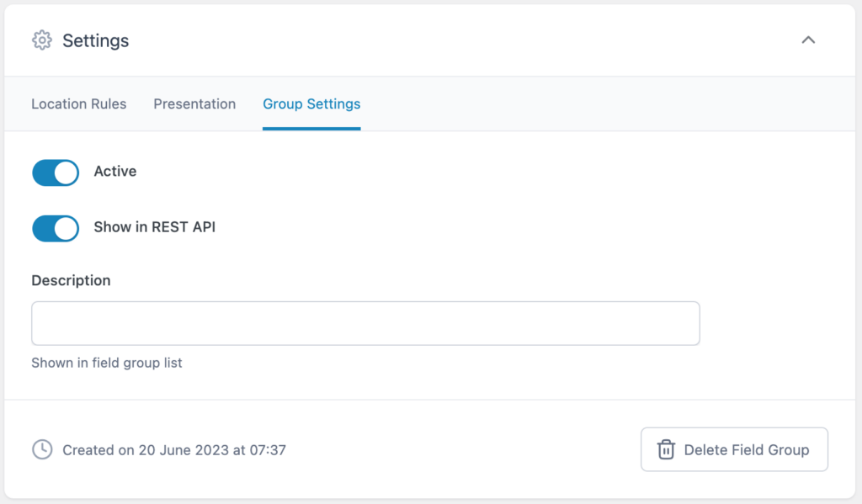
Task: Click the clock icon beside the creation date
Action: (x=43, y=449)
